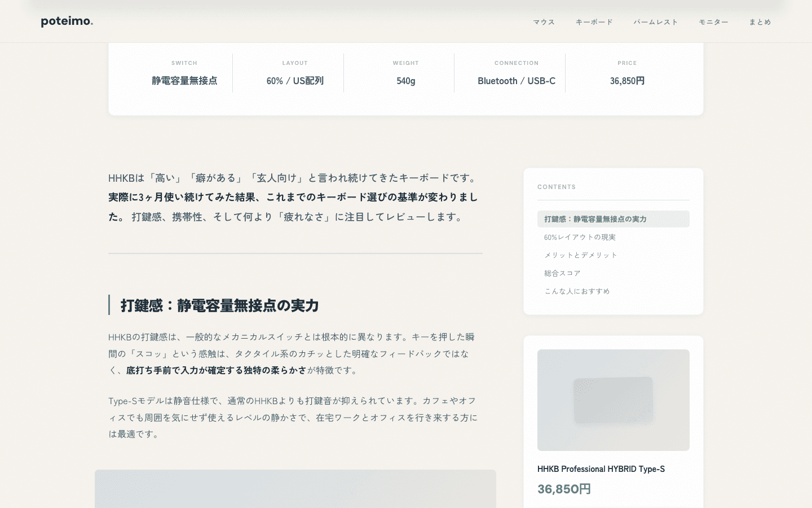Click the HHKB Professional HYBRID Type-S title
This screenshot has width=812, height=508.
(601, 469)
